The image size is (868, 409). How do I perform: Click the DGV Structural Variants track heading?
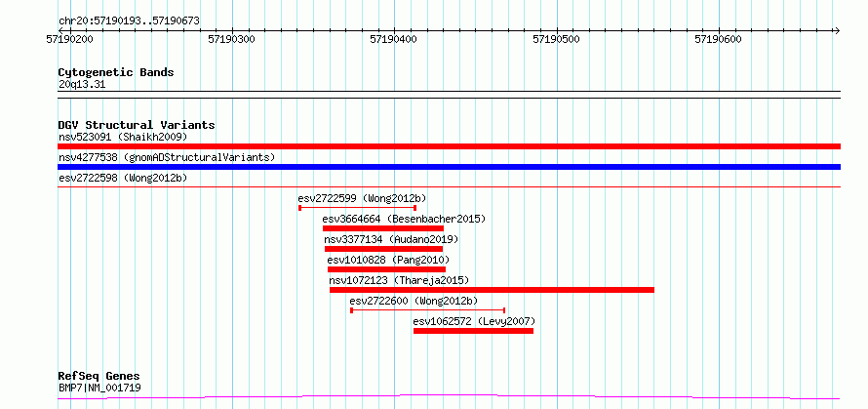pyautogui.click(x=137, y=125)
